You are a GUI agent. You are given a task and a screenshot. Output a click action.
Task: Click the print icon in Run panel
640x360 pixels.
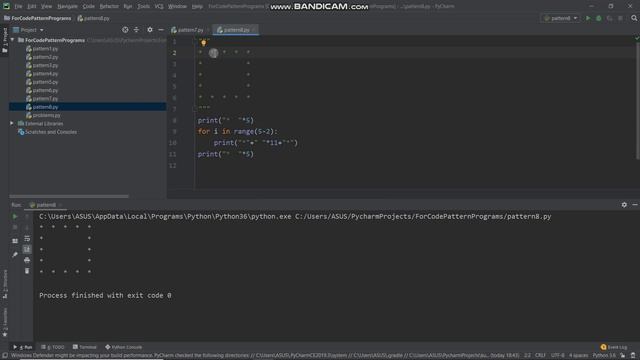(x=27, y=260)
